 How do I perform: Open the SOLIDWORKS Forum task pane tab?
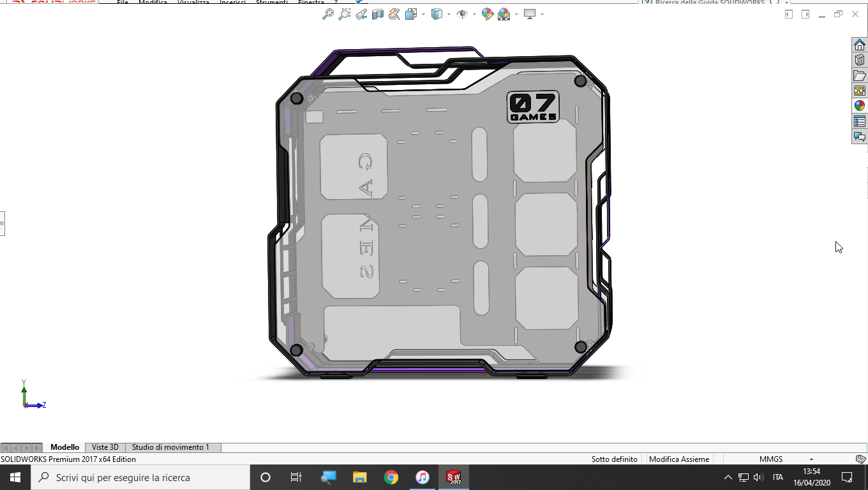pos(860,137)
